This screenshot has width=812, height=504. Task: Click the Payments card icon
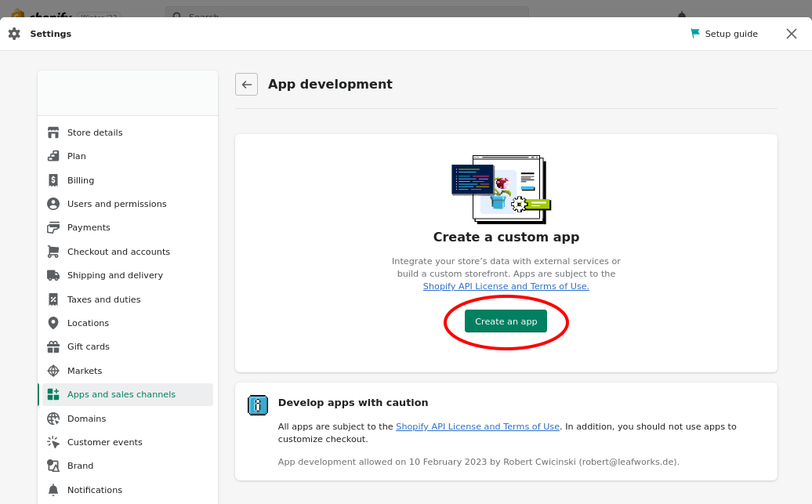[53, 227]
